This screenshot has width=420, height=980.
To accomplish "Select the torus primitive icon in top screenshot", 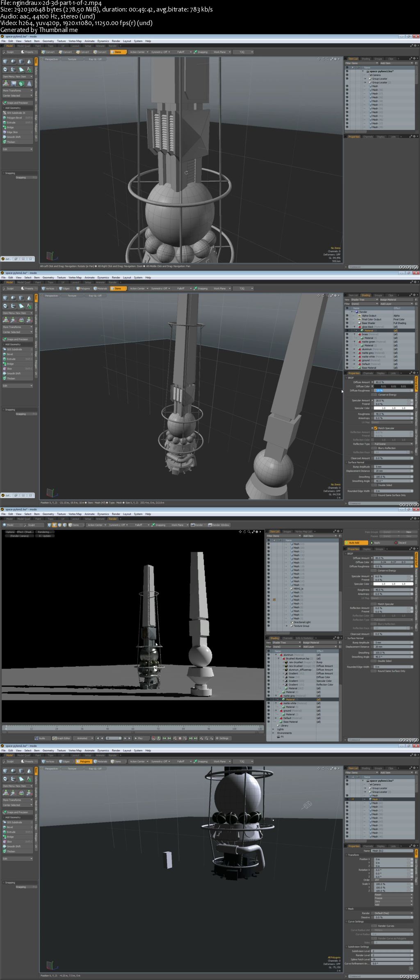I will tap(5, 69).
